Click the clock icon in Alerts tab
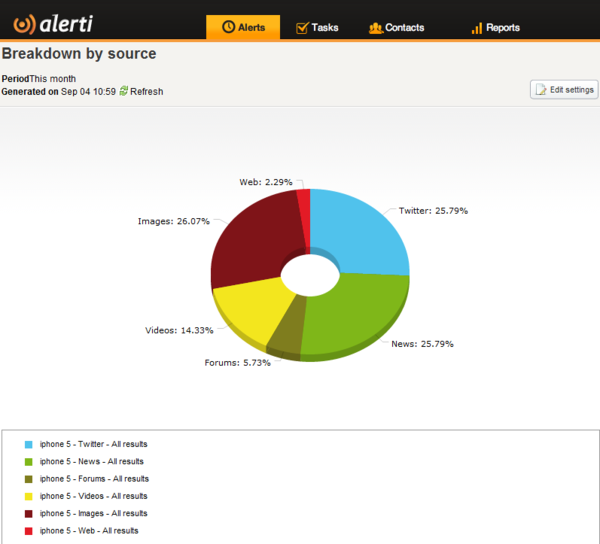This screenshot has height=544, width=600. pos(228,27)
